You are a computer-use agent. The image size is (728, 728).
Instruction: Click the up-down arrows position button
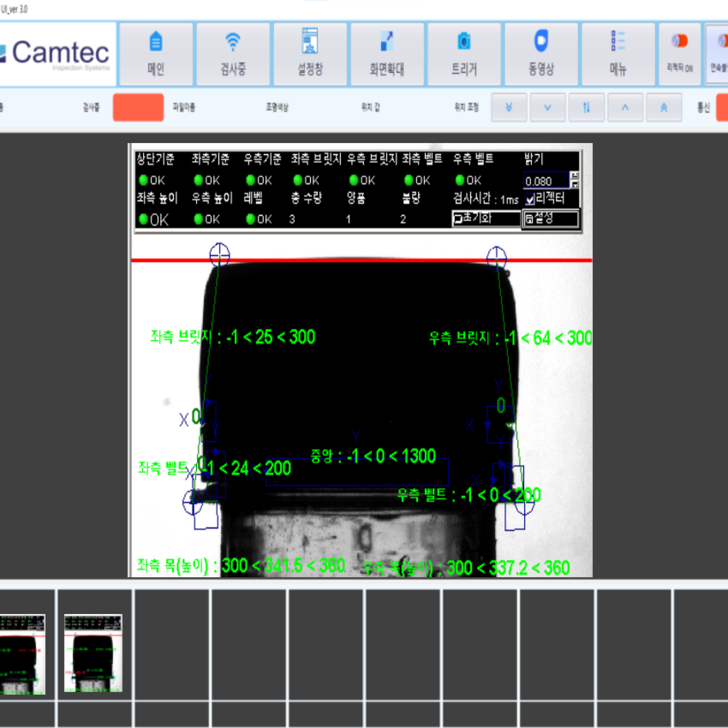click(586, 108)
